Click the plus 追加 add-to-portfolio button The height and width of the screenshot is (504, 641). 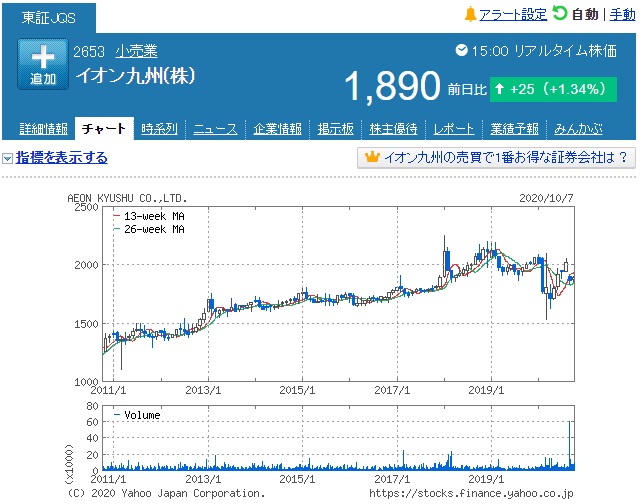coord(43,64)
